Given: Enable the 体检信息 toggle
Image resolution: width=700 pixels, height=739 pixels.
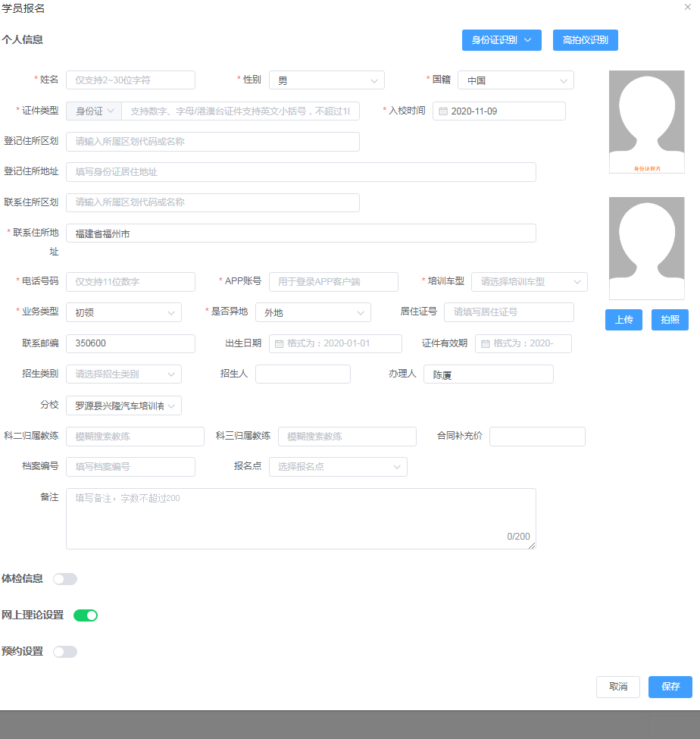Looking at the screenshot, I should 65,578.
